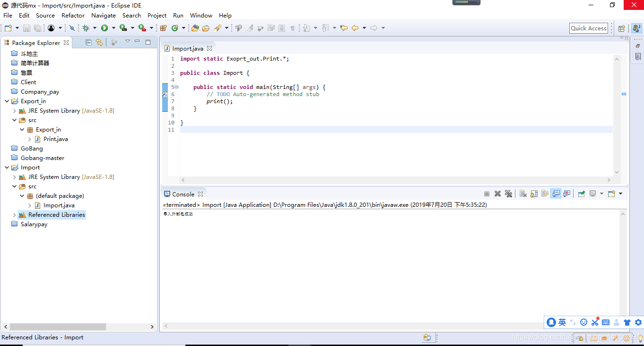Click the Save toolbar icon
The height and width of the screenshot is (346, 644).
coord(26,28)
